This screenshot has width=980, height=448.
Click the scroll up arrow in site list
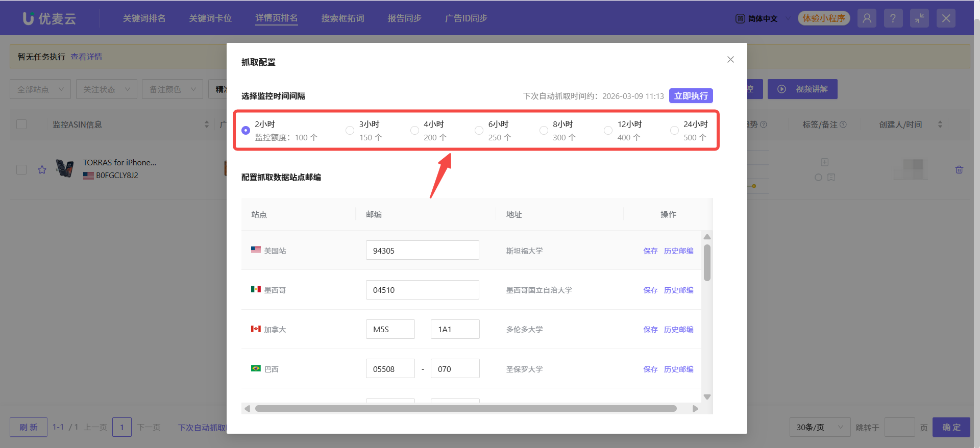(x=707, y=237)
